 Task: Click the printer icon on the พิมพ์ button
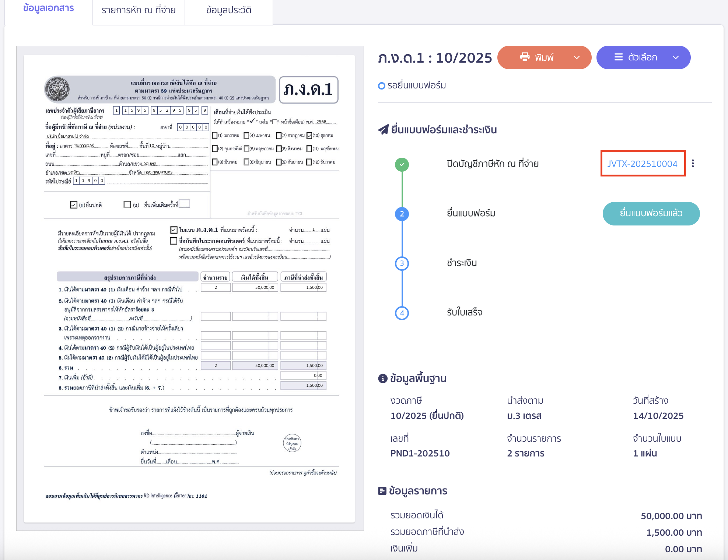coord(525,57)
